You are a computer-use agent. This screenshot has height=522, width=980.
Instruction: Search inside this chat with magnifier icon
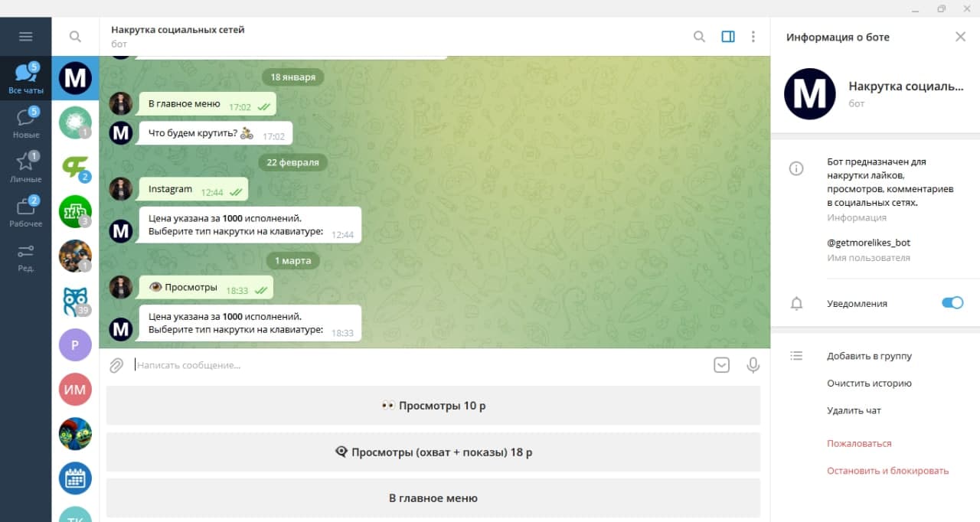point(699,36)
